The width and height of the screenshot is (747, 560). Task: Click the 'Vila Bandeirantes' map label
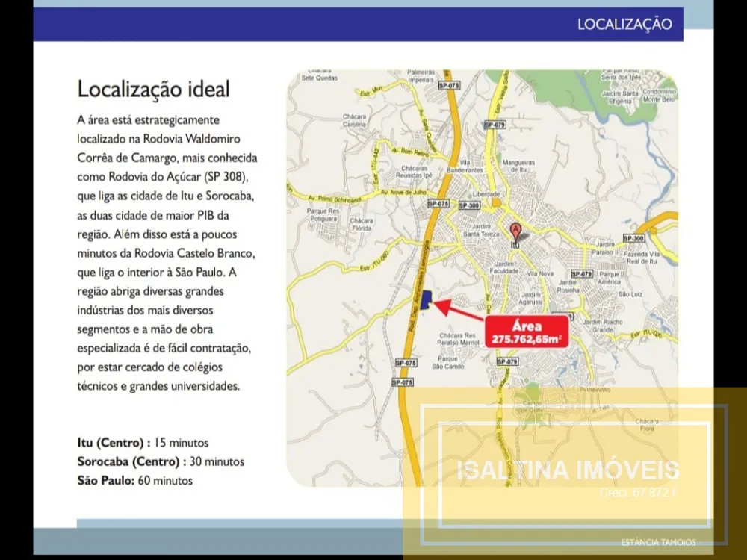465,167
